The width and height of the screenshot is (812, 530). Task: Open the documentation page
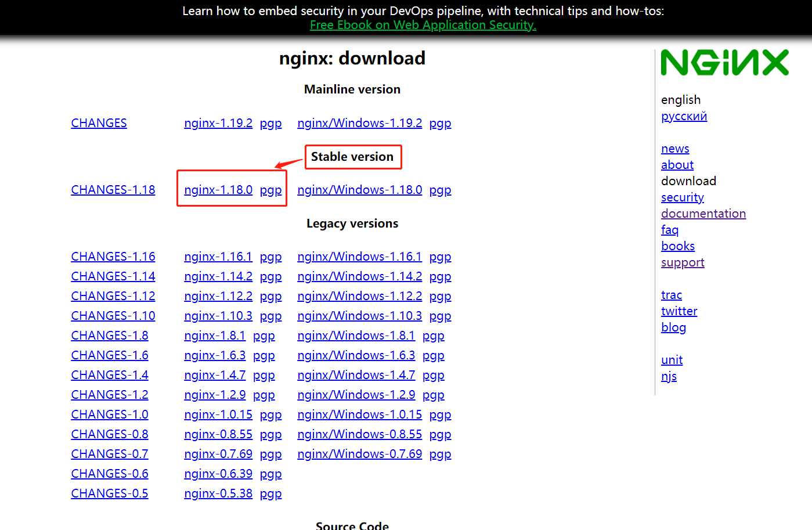point(703,214)
